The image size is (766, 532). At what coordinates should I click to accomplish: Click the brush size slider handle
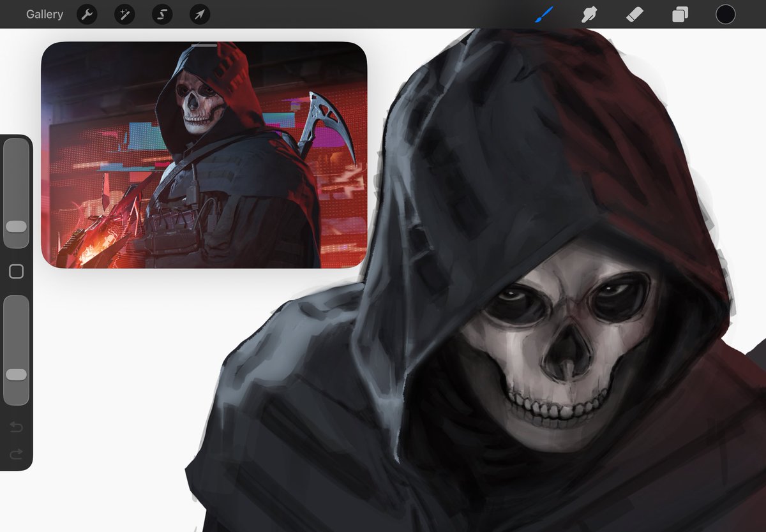[x=16, y=226]
